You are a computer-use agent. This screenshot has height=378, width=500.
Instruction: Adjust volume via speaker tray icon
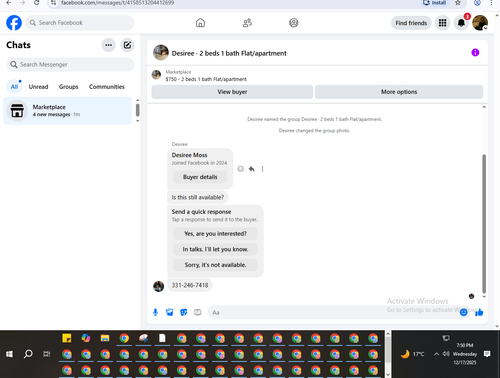click(446, 354)
